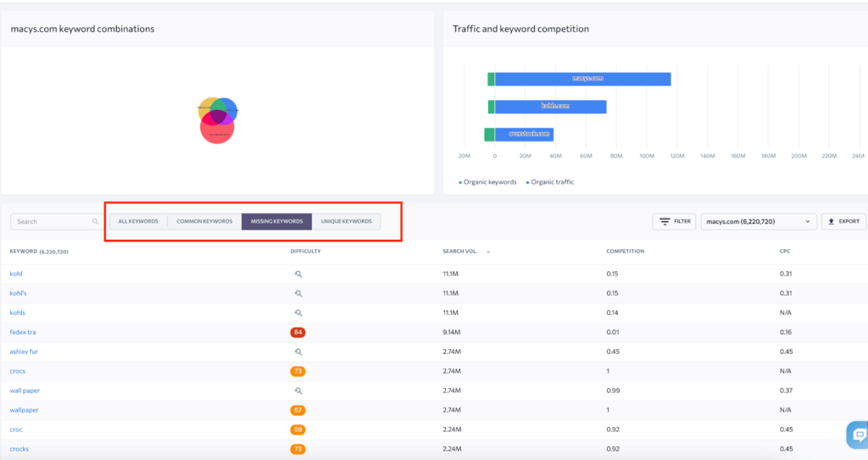Click difficulty badge 67 for wallpaper

click(298, 410)
